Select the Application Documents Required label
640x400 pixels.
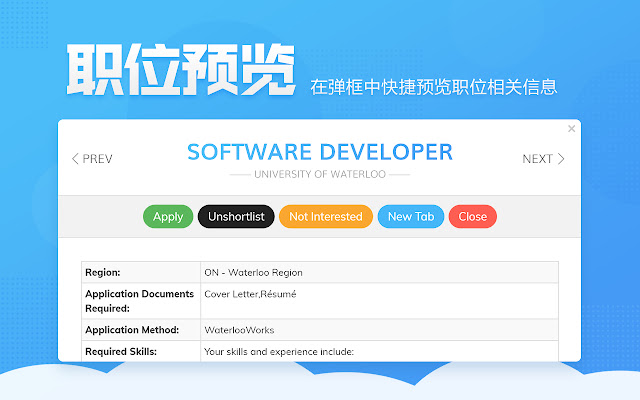[x=139, y=301]
